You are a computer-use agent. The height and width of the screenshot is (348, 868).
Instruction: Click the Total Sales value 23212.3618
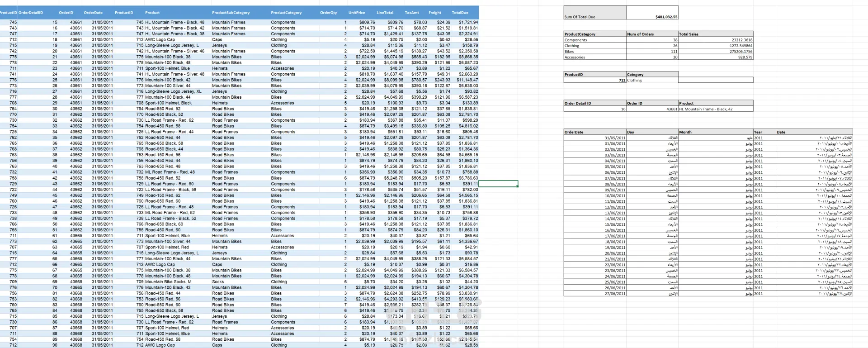click(716, 40)
